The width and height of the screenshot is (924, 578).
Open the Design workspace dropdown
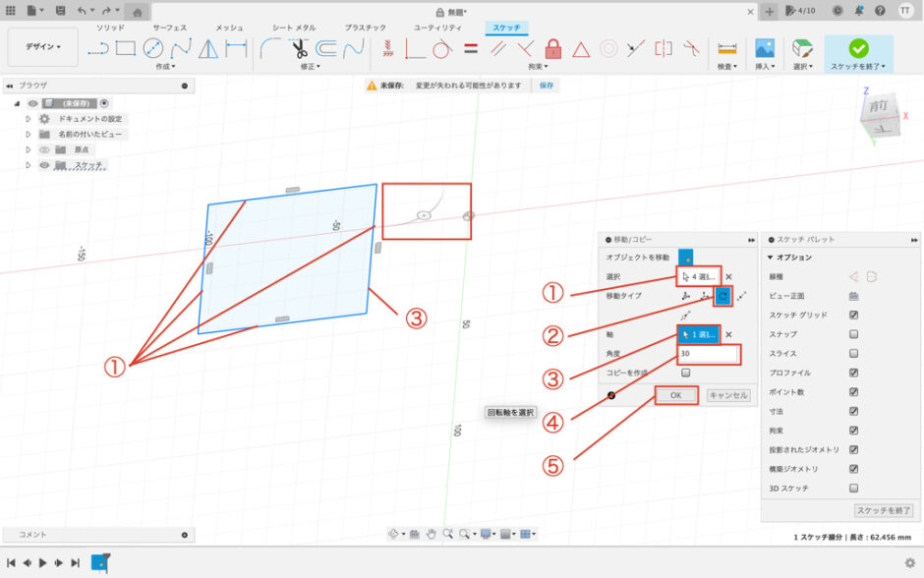(42, 46)
